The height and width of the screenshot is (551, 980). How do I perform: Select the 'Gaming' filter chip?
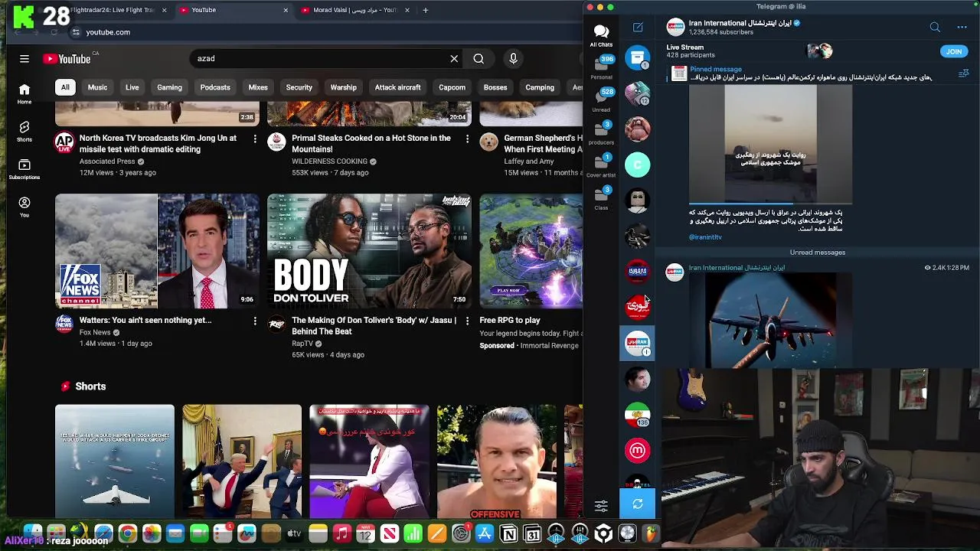coord(169,87)
